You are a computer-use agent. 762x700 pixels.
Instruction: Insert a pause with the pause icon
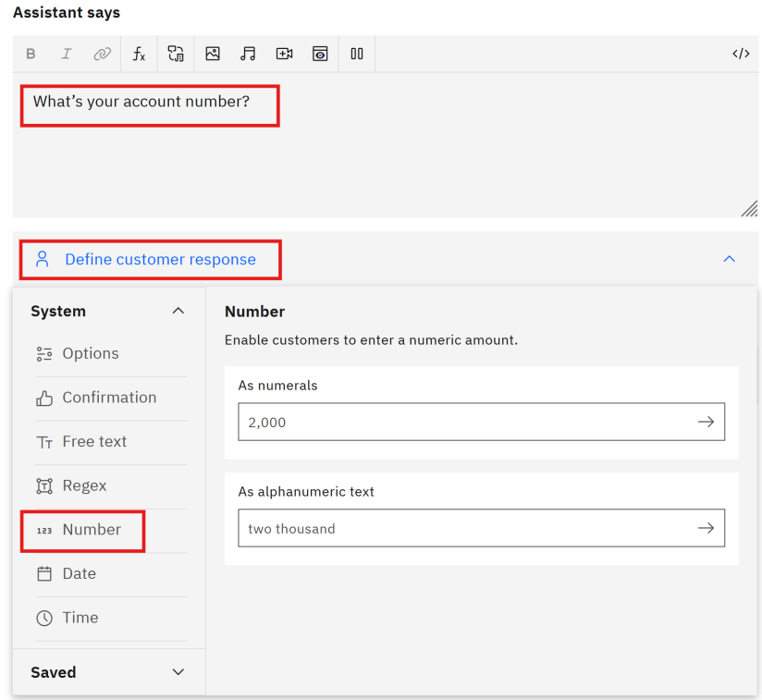[x=357, y=54]
